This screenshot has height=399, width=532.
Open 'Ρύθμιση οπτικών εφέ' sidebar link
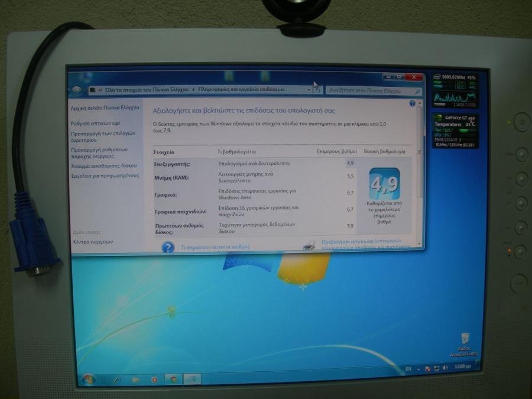(95, 124)
